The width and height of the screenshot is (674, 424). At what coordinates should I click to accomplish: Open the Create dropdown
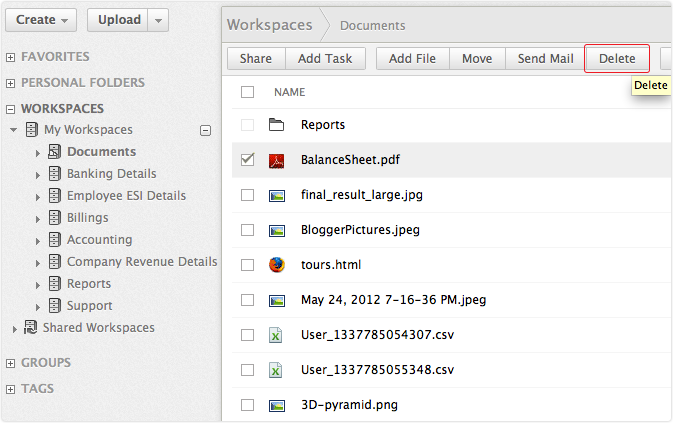coord(41,20)
